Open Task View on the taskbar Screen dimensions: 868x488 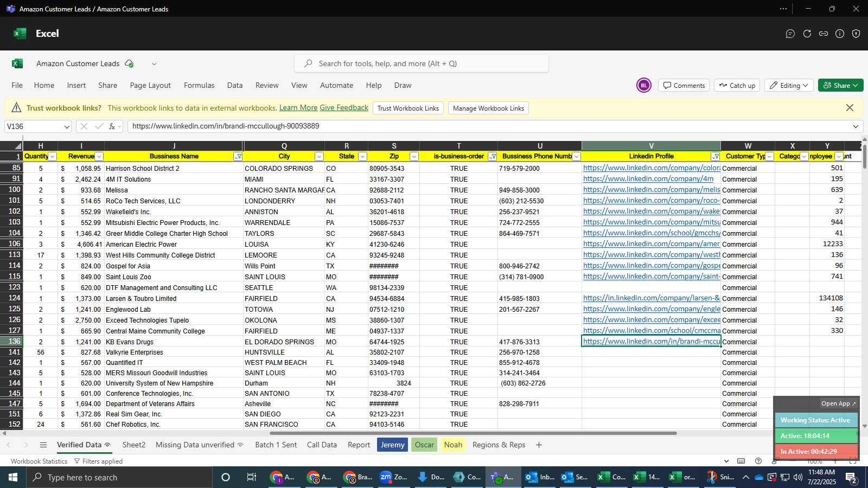point(251,477)
